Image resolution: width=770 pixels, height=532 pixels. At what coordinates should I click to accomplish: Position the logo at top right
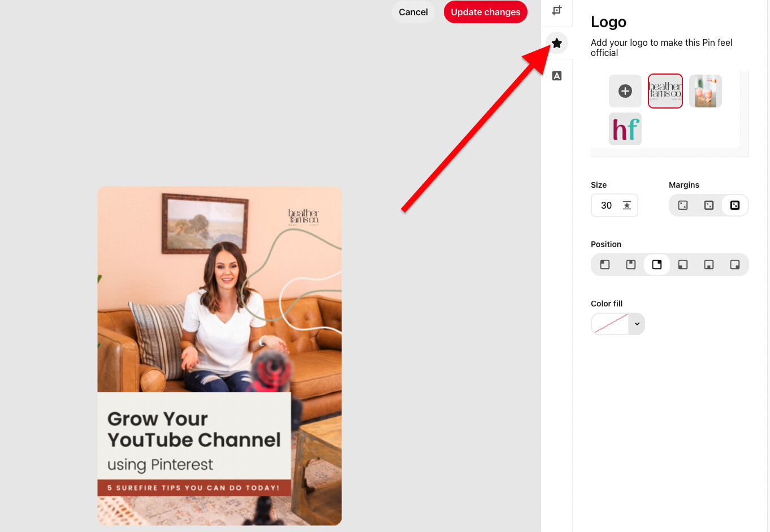[657, 265]
